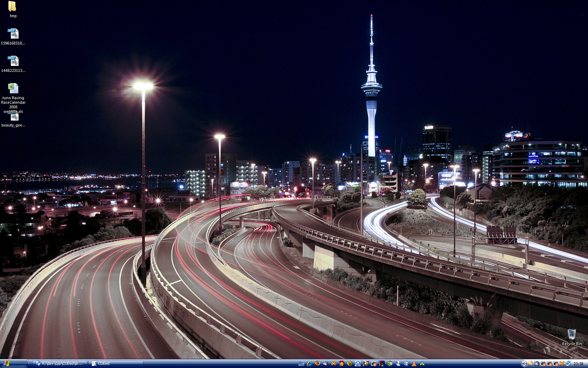Click the green globe quick launch icon
The width and height of the screenshot is (588, 368).
[x=390, y=363]
